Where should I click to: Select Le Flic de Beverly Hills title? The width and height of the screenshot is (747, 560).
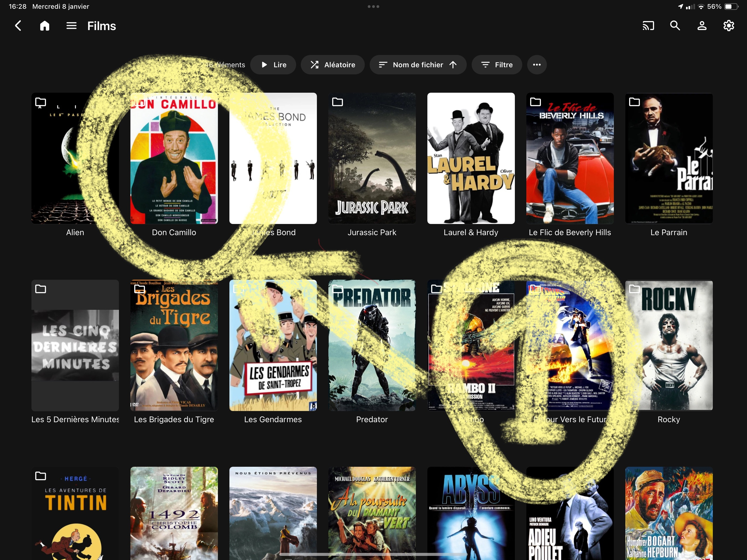(570, 232)
